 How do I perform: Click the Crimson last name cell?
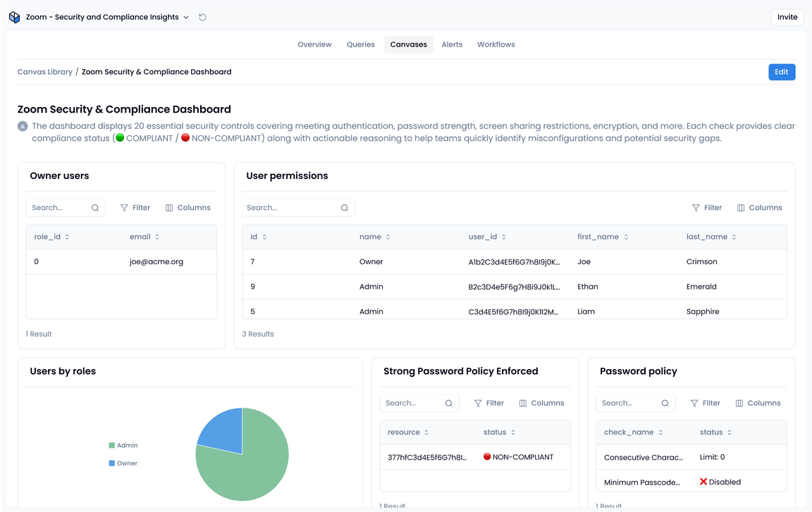(x=702, y=262)
